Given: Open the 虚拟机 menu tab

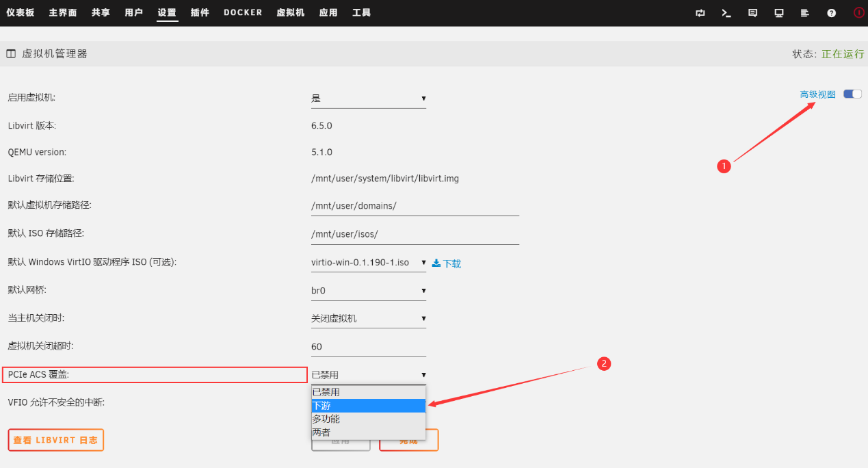Looking at the screenshot, I should 291,13.
